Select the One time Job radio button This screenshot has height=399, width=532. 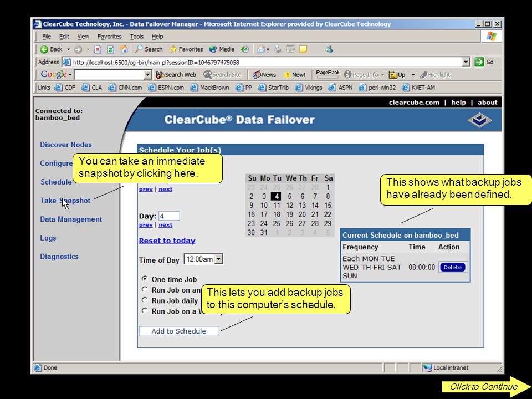coord(145,279)
